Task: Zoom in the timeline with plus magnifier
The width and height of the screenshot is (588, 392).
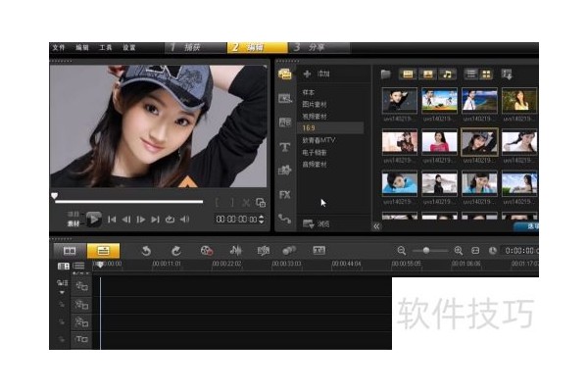Action: pos(459,251)
